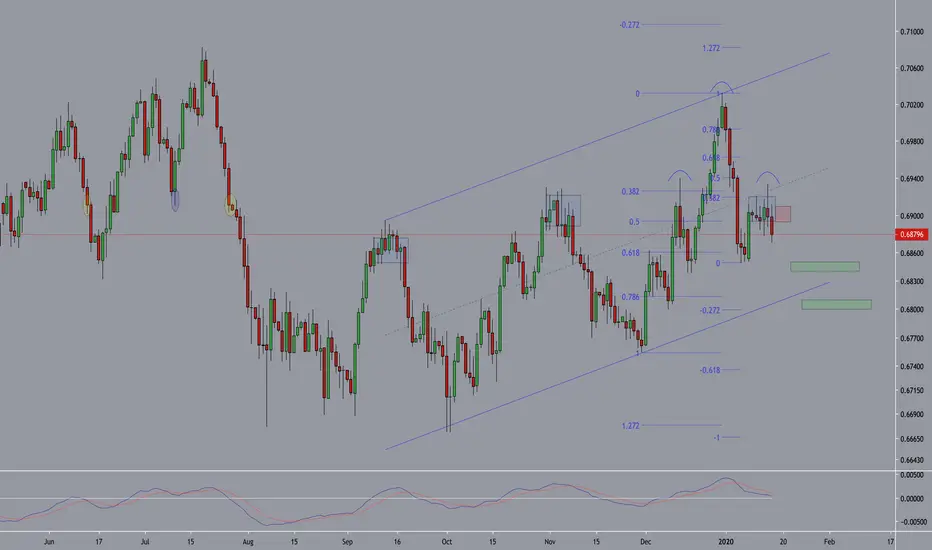
Task: Select the 0.71000 price axis label
Action: pyautogui.click(x=912, y=32)
